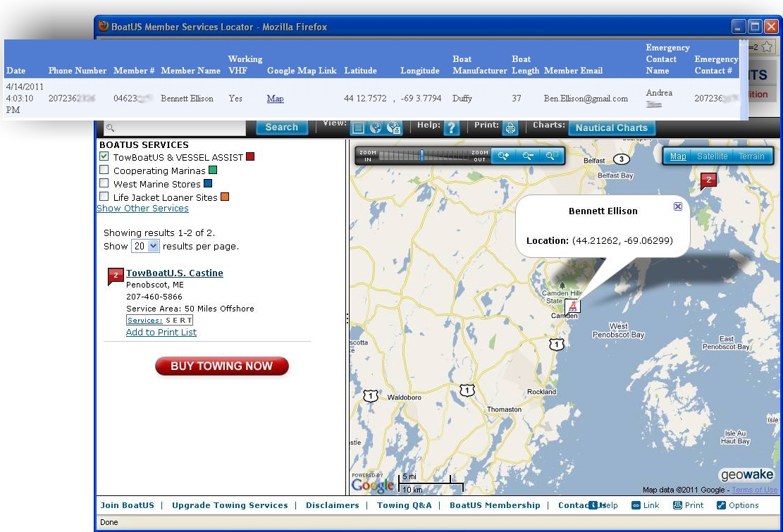Click the longitude value -69 3.7794
This screenshot has width=783, height=532.
(x=421, y=99)
